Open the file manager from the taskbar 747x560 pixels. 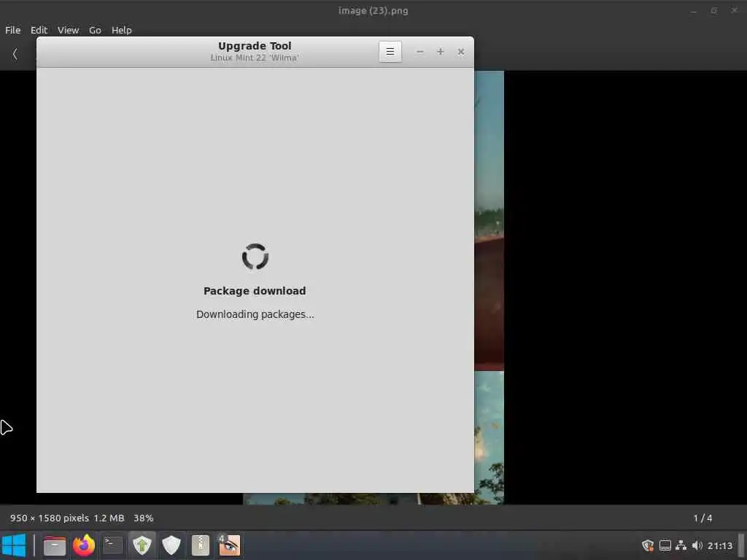(54, 545)
